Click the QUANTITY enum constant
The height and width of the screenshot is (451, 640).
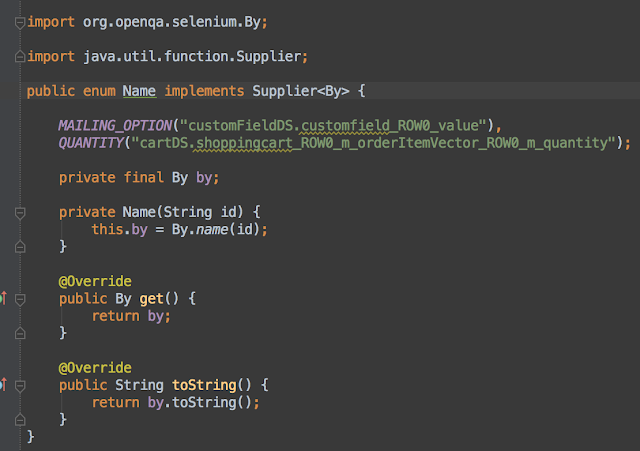click(x=91, y=142)
